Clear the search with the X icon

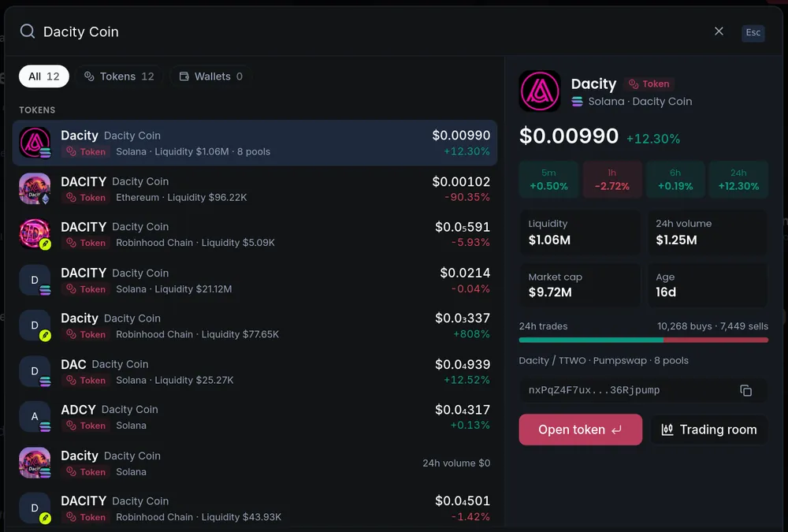click(719, 32)
